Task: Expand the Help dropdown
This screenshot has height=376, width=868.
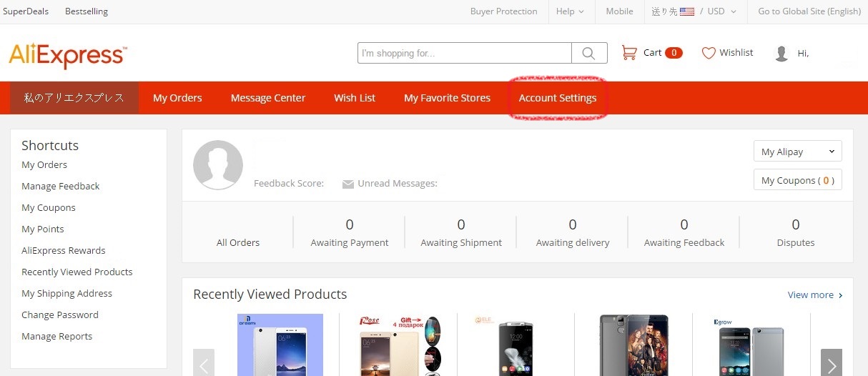Action: point(570,11)
